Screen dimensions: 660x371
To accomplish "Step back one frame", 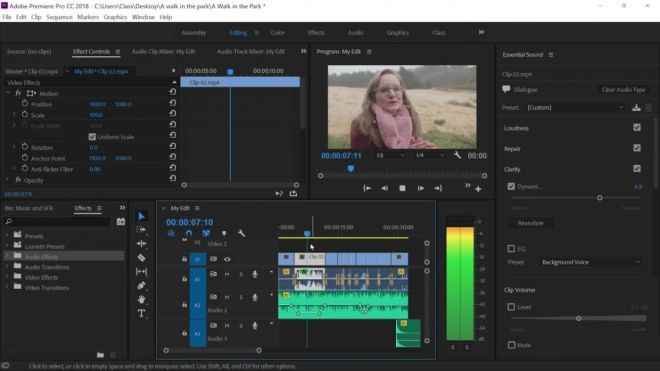I will (384, 188).
